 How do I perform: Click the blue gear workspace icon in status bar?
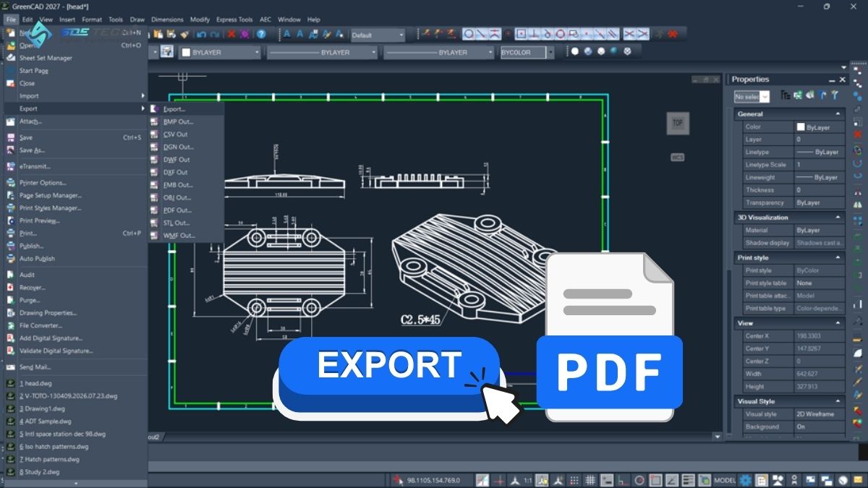746,480
